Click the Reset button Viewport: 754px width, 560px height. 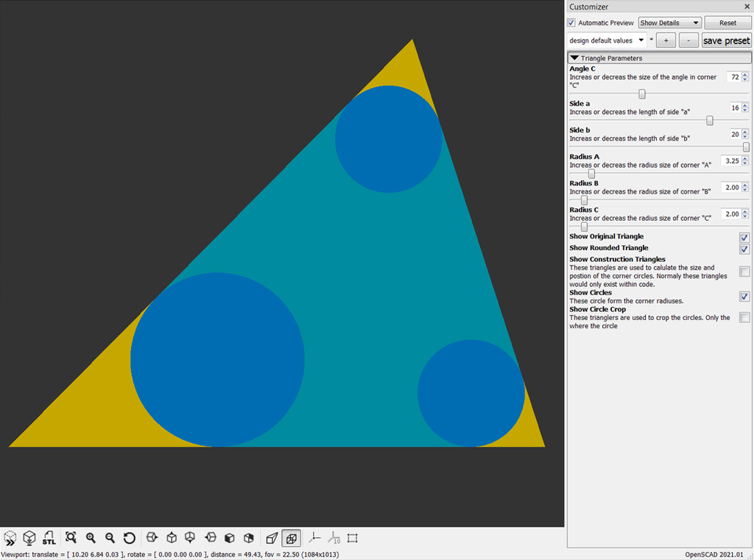727,23
